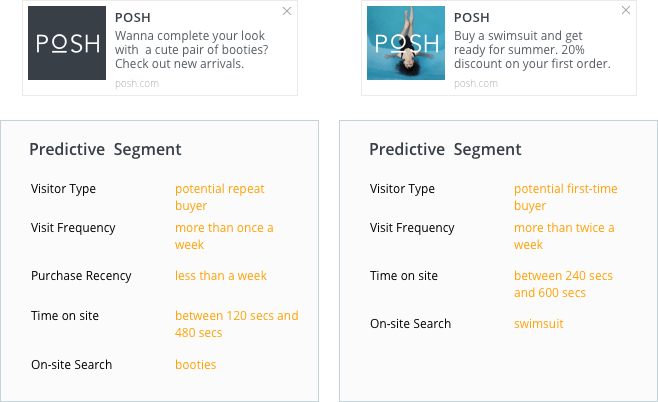Screen dimensions: 658x402
Task: Choose 'between 120 secs and 480 secs' value
Action: [236, 324]
